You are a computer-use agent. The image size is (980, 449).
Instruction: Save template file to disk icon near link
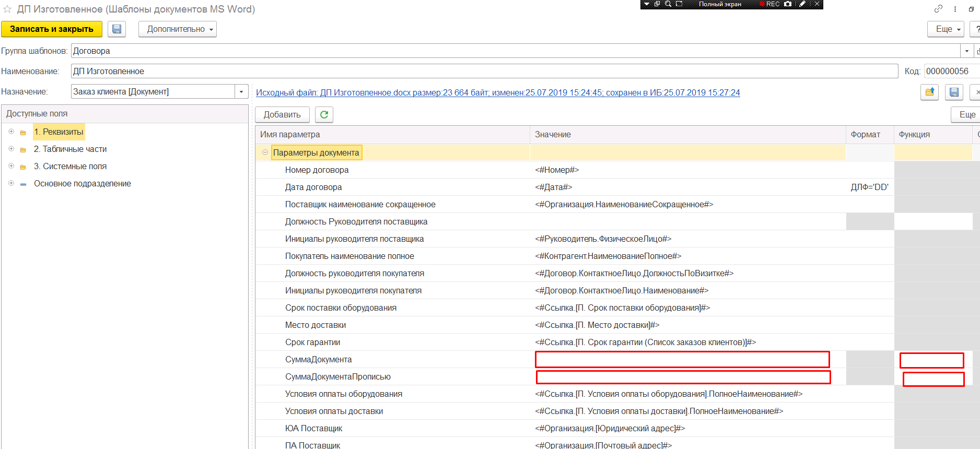(954, 92)
